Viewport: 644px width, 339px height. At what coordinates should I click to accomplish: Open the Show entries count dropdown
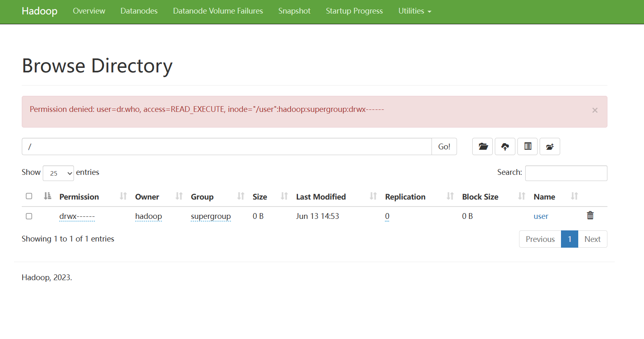coord(58,173)
